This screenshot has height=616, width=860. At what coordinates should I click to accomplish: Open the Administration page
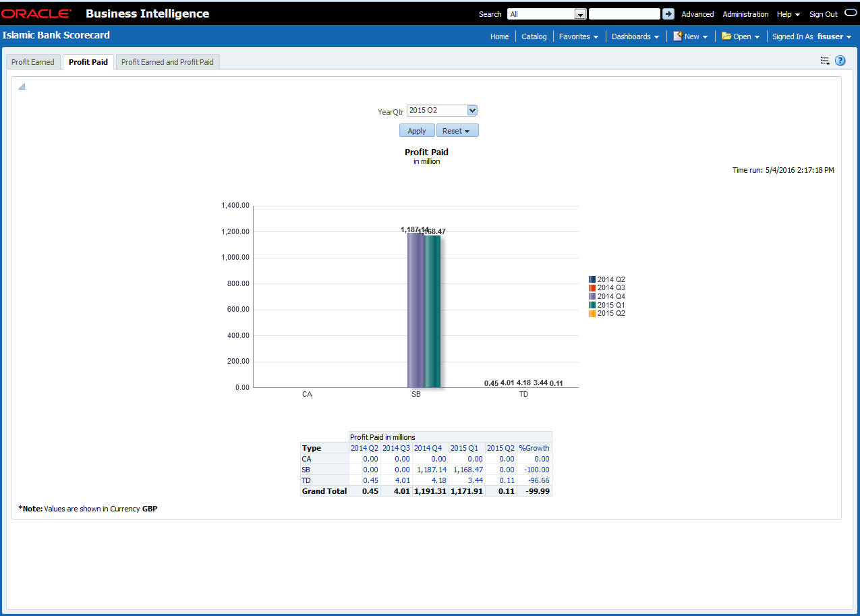point(745,14)
